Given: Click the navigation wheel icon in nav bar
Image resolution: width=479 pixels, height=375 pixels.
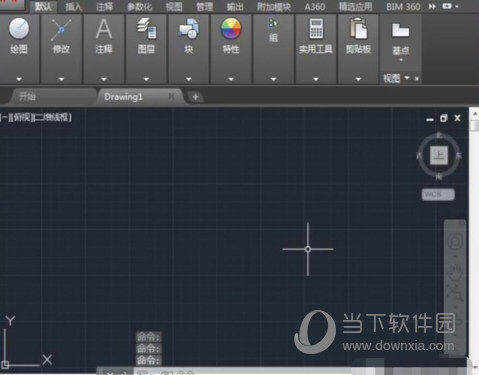Looking at the screenshot, I should point(455,241).
